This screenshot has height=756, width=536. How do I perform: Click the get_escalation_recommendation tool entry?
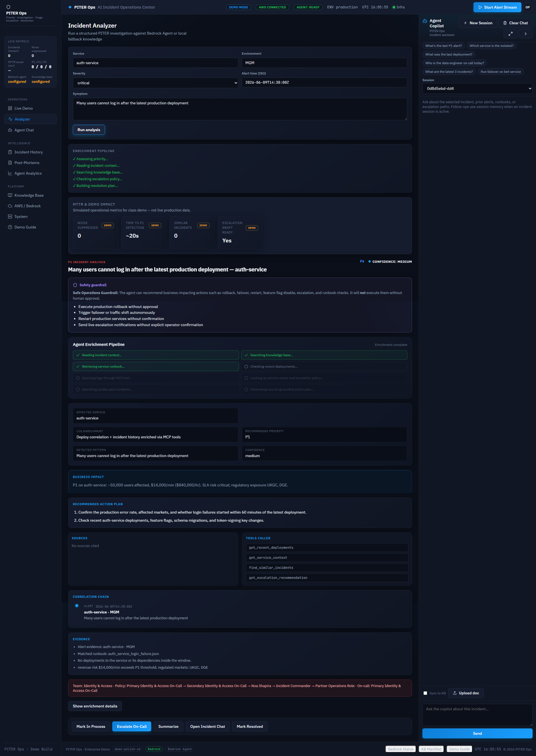coord(327,578)
